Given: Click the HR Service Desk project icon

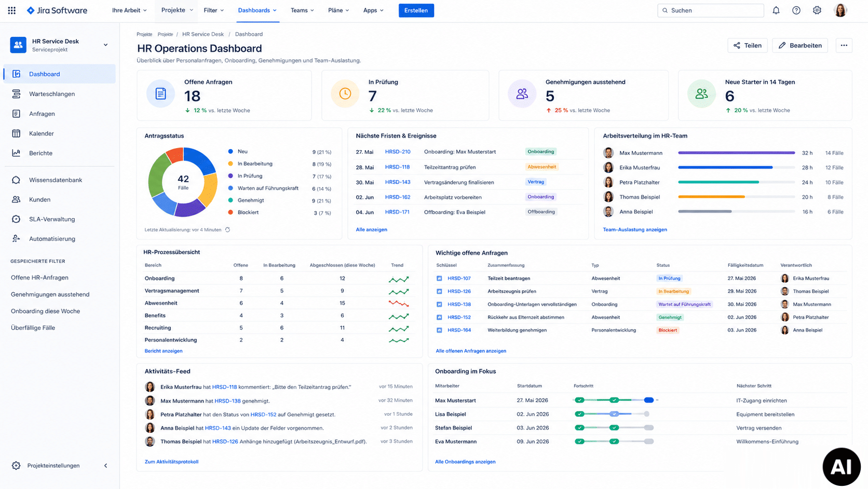Looking at the screenshot, I should pyautogui.click(x=18, y=45).
